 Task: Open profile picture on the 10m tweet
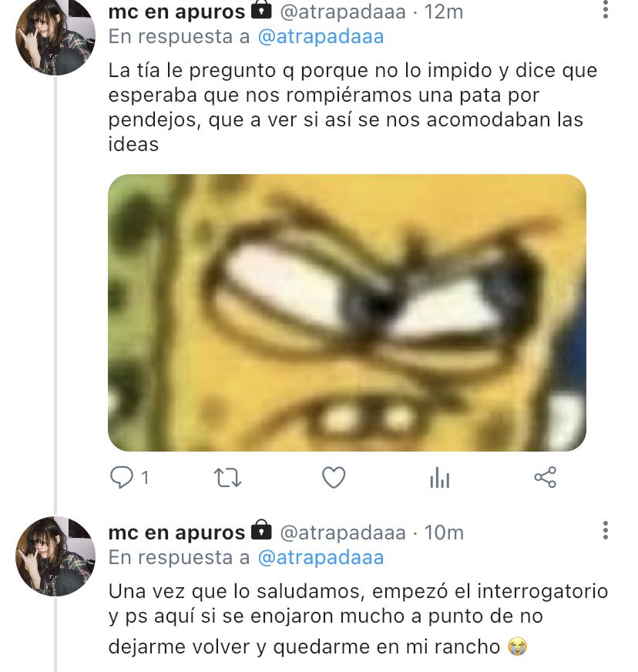(x=55, y=556)
